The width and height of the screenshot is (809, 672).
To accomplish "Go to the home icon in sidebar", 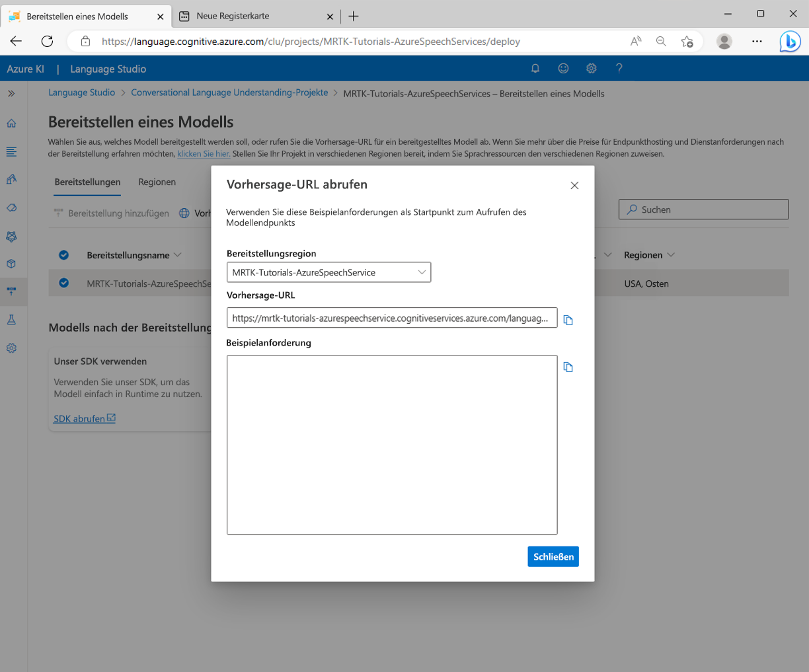I will pos(11,123).
